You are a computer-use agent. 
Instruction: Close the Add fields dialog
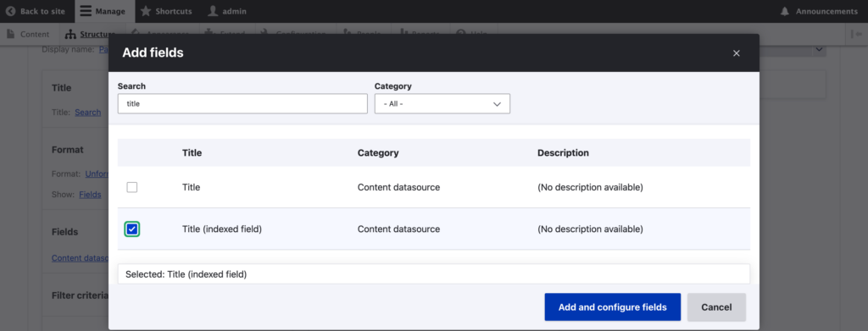(x=737, y=53)
